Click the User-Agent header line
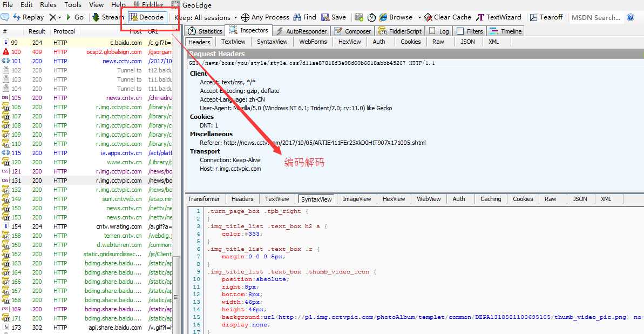The height and width of the screenshot is (334, 644). (296, 108)
